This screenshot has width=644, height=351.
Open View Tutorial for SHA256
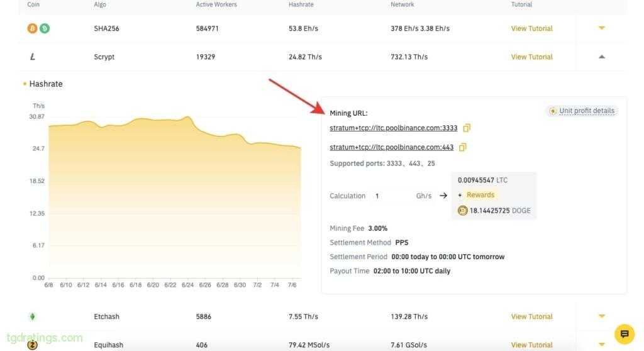531,28
